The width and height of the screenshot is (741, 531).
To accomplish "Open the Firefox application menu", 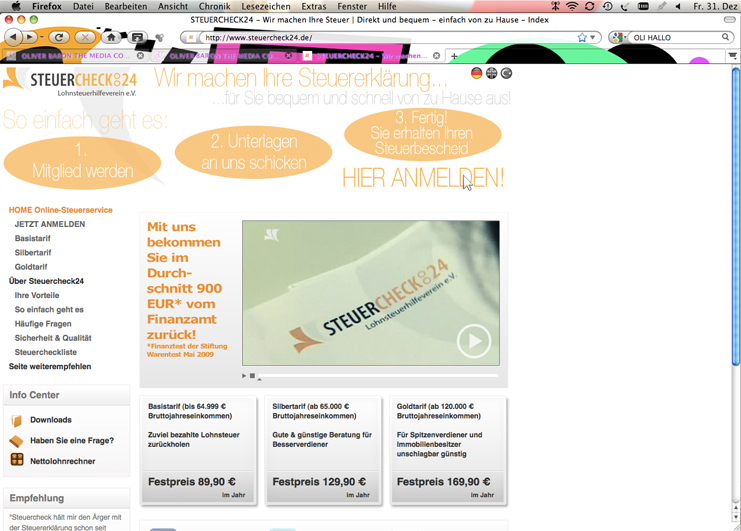I will pos(47,6).
